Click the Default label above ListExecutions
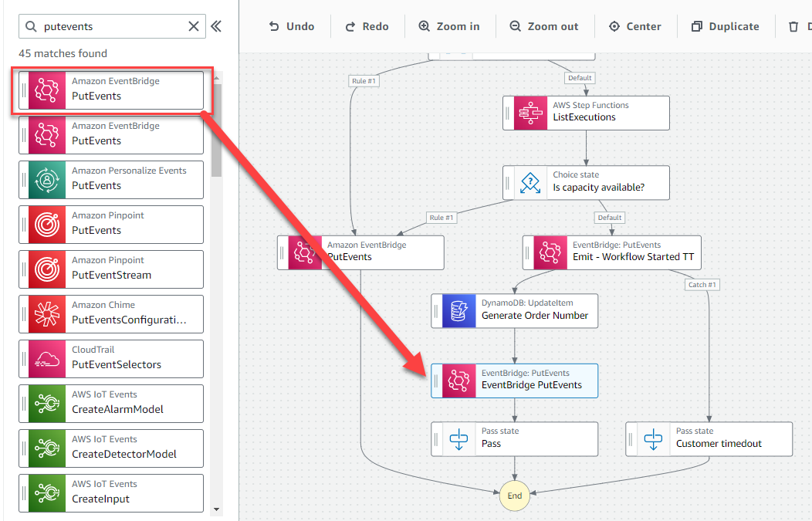Image resolution: width=812 pixels, height=521 pixels. pyautogui.click(x=580, y=78)
